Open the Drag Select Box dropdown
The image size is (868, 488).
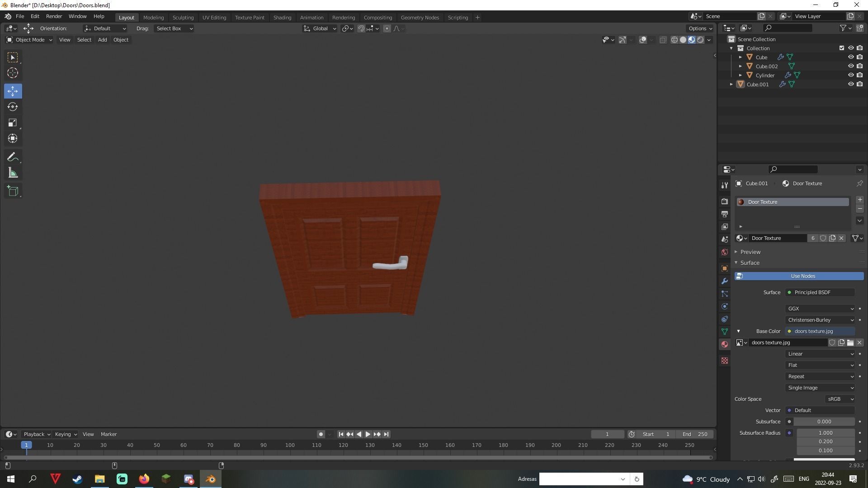tap(174, 28)
